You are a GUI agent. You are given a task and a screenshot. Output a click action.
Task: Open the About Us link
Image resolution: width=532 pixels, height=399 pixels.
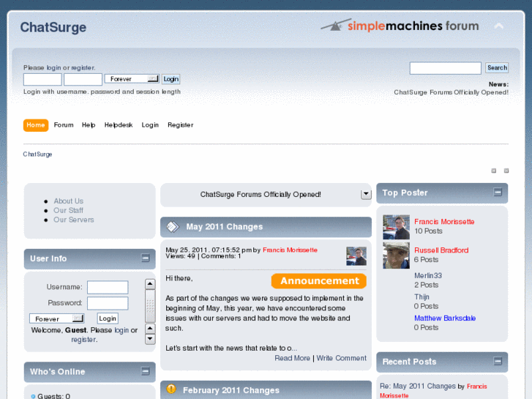(68, 201)
